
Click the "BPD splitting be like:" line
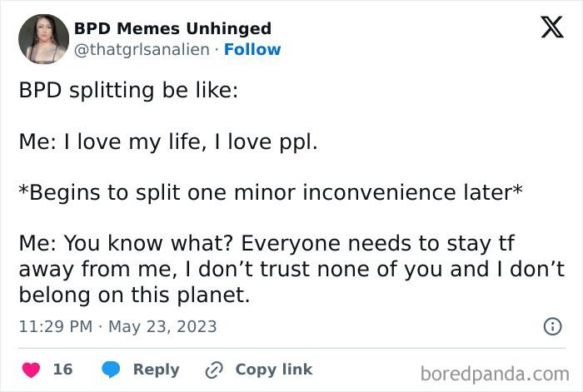[128, 91]
